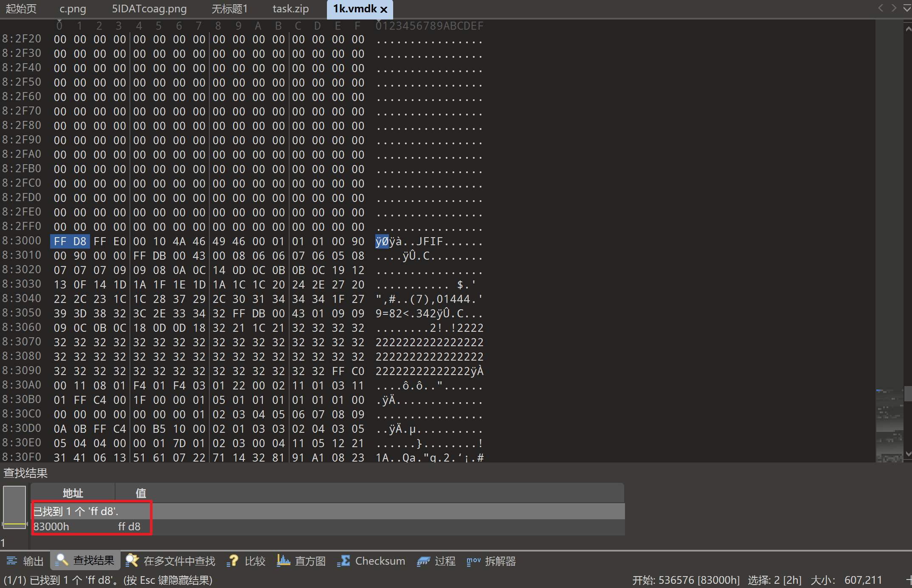Click the mini-map scroll thumb on right

tap(908, 393)
